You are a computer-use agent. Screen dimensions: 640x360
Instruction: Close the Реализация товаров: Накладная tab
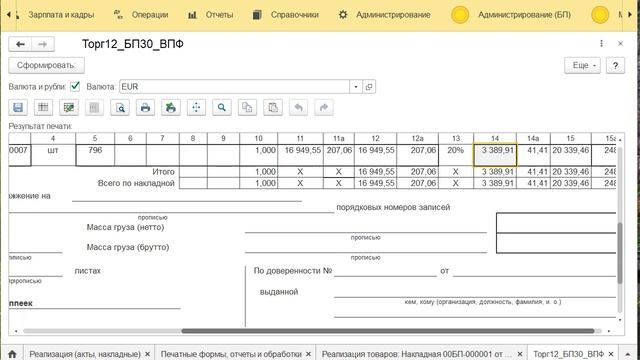(520, 354)
